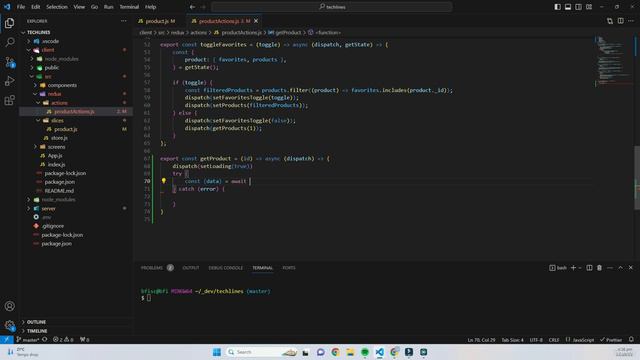Click the Explorer more actions ellipsis
This screenshot has height=360, width=640.
point(124,21)
